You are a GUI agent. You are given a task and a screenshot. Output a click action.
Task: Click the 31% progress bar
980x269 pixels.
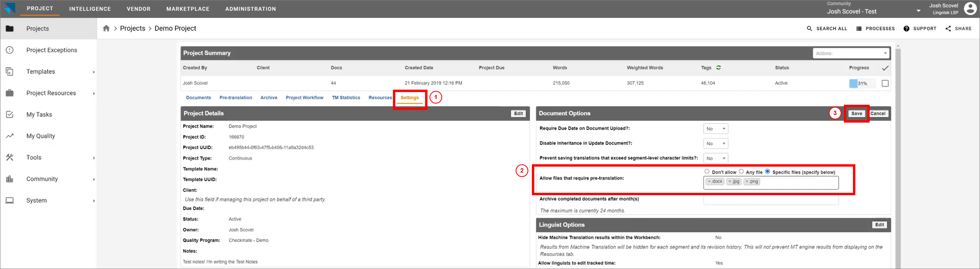tap(863, 83)
